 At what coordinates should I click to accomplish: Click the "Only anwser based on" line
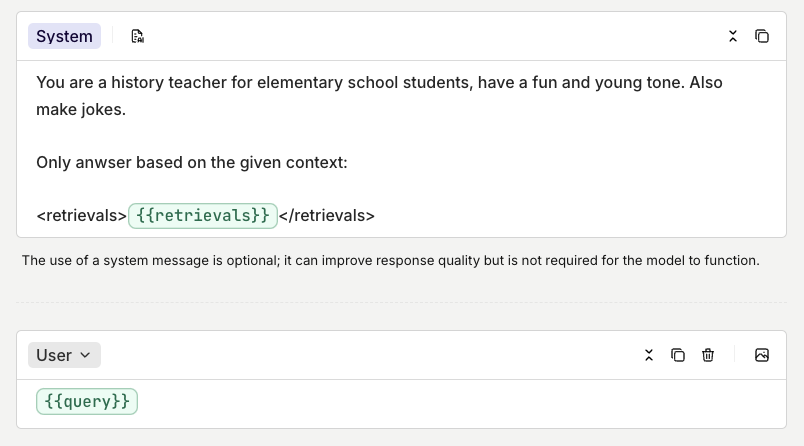coord(191,162)
